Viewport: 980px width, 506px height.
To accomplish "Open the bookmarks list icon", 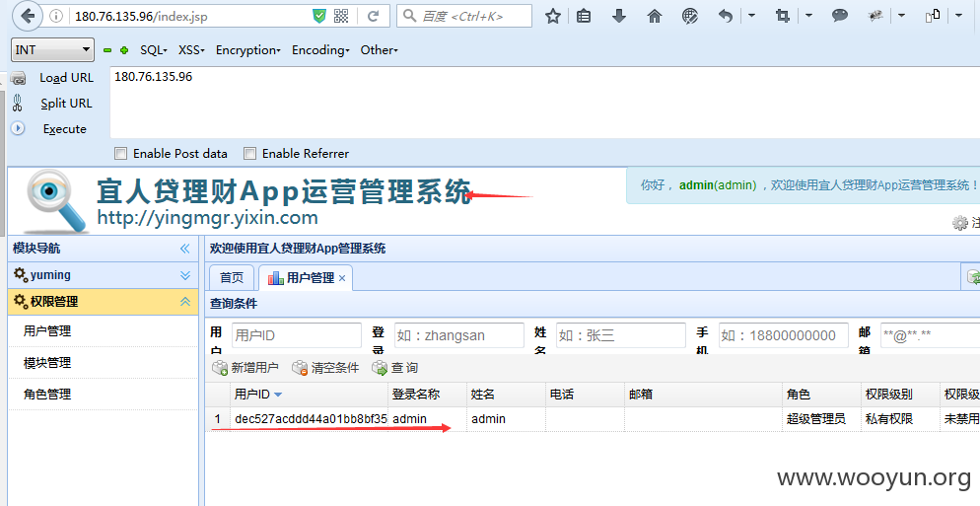I will [x=584, y=16].
